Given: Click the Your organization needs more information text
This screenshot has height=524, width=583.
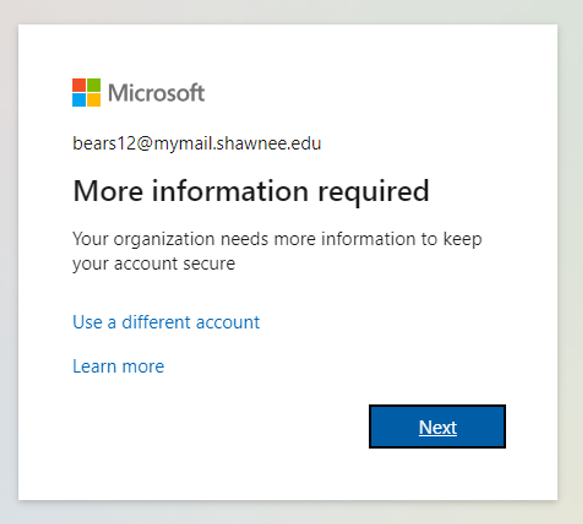Looking at the screenshot, I should pos(277,251).
